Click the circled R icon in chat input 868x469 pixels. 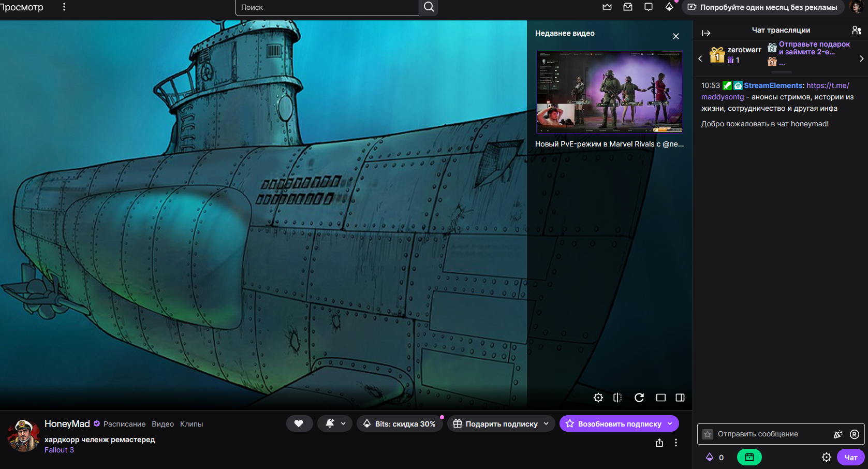point(855,434)
